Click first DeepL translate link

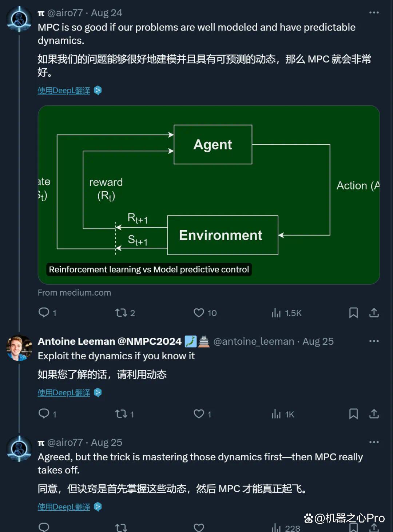pyautogui.click(x=64, y=91)
